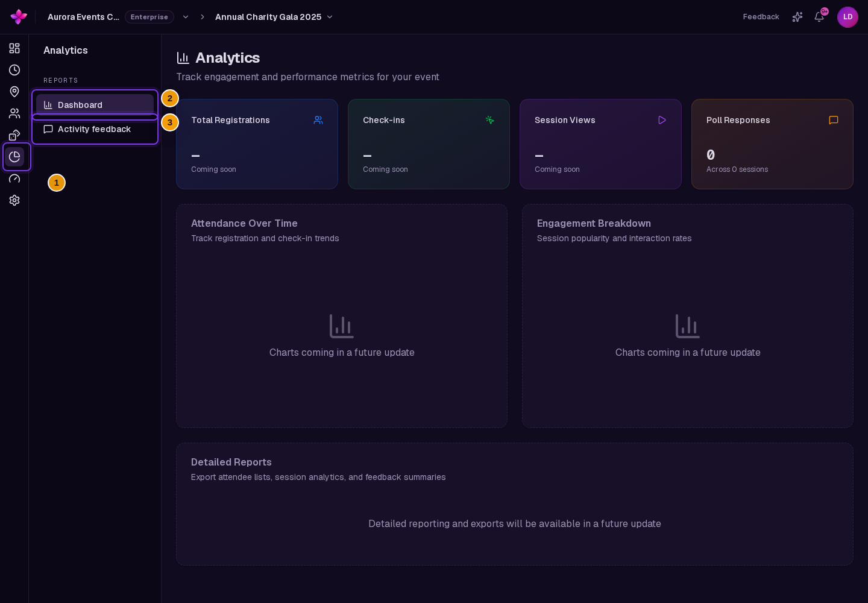Click the bar chart placeholder under Engagement Breakdown
The width and height of the screenshot is (868, 603).
688,326
